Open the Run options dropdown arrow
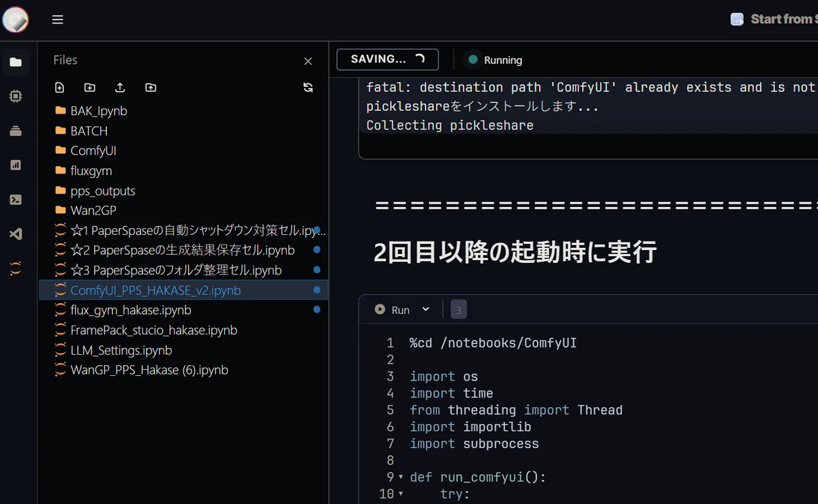818x504 pixels. click(426, 309)
